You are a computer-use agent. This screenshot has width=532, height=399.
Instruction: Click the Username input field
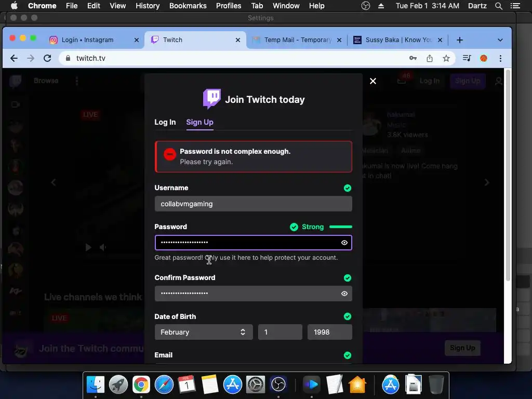(253, 204)
